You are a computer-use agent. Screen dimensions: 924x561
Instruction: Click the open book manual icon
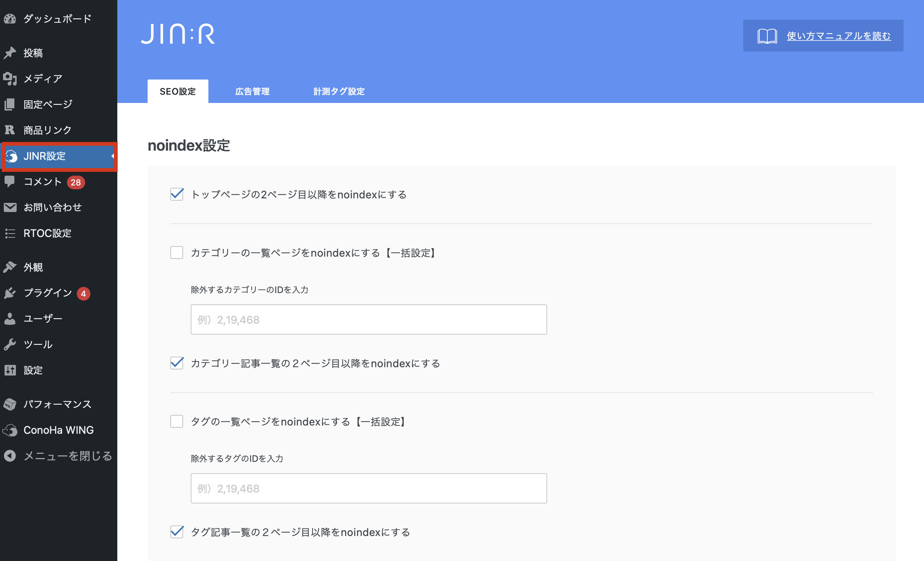[x=767, y=36]
